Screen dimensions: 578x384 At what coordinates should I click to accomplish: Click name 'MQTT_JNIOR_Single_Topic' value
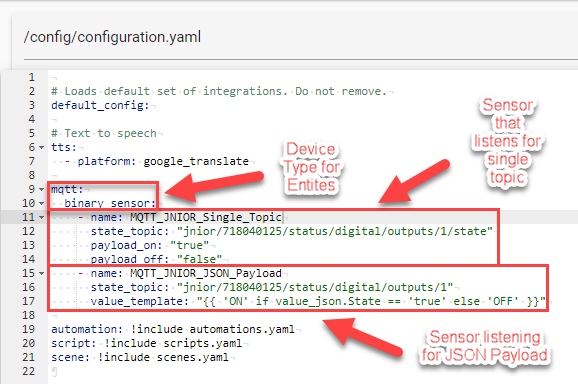(x=206, y=217)
